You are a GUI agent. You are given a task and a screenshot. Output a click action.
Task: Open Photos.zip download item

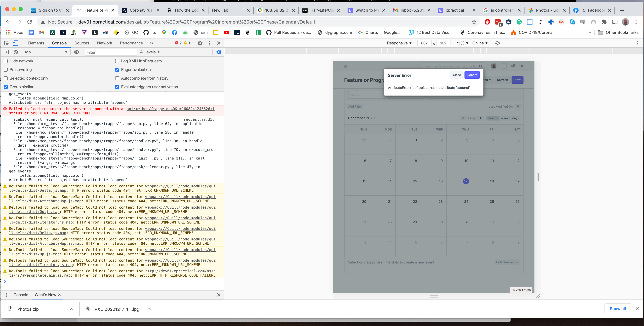tap(28, 309)
